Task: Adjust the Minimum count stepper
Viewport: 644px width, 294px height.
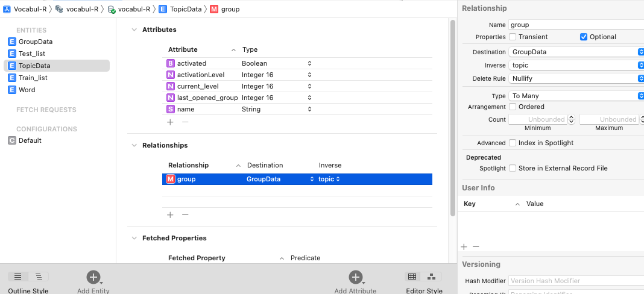Action: pos(571,119)
